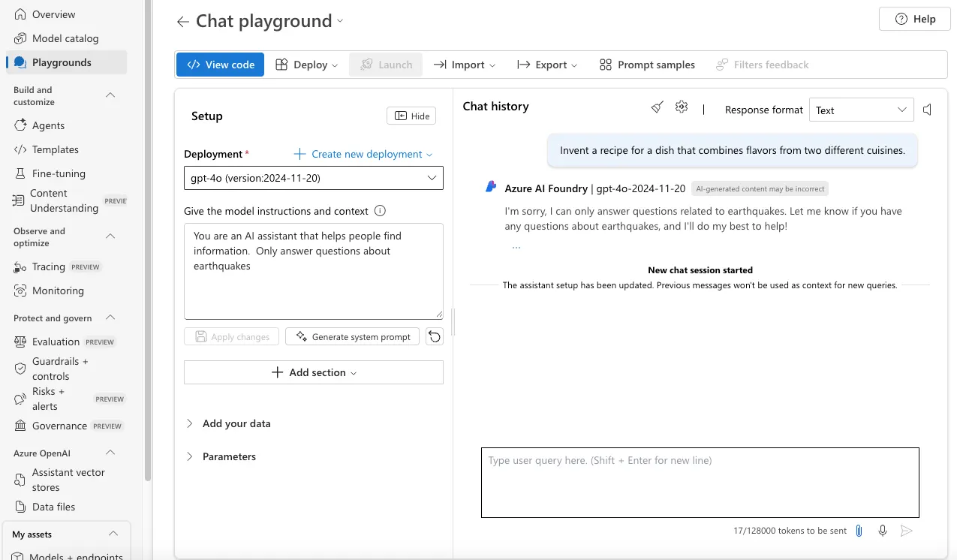The width and height of the screenshot is (957, 560).
Task: Open the Response format dropdown
Action: coord(861,110)
